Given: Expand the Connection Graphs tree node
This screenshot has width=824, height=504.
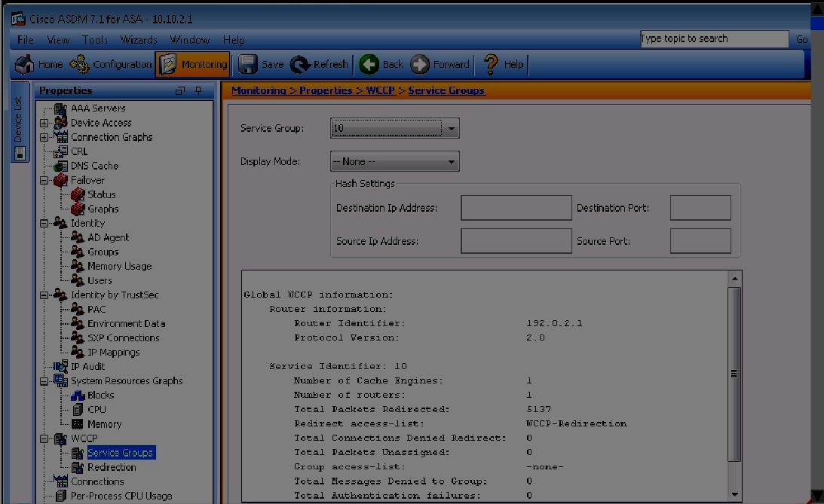Looking at the screenshot, I should click(44, 137).
